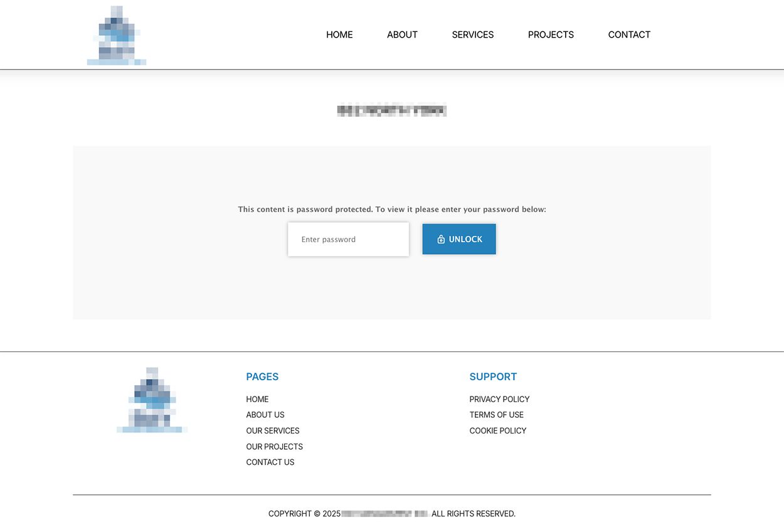Go to About in the top navigation
Viewport: 784px width, 532px height.
pyautogui.click(x=402, y=35)
